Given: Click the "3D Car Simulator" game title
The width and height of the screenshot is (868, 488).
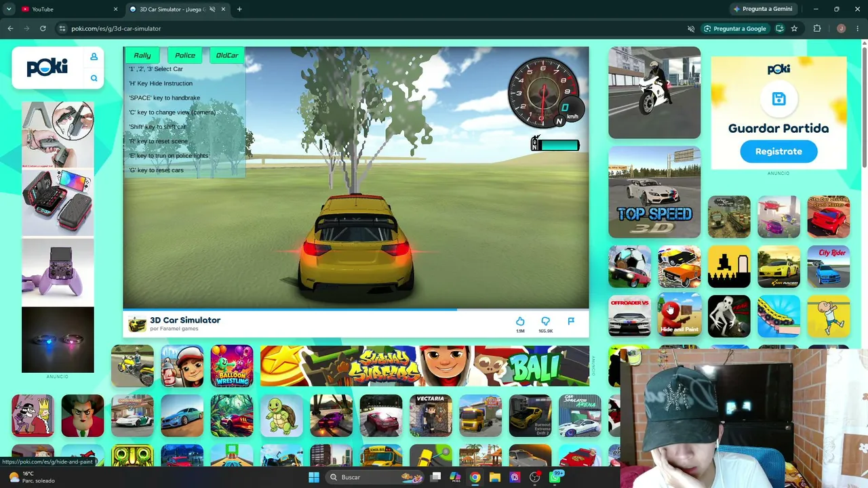Looking at the screenshot, I should coord(185,320).
